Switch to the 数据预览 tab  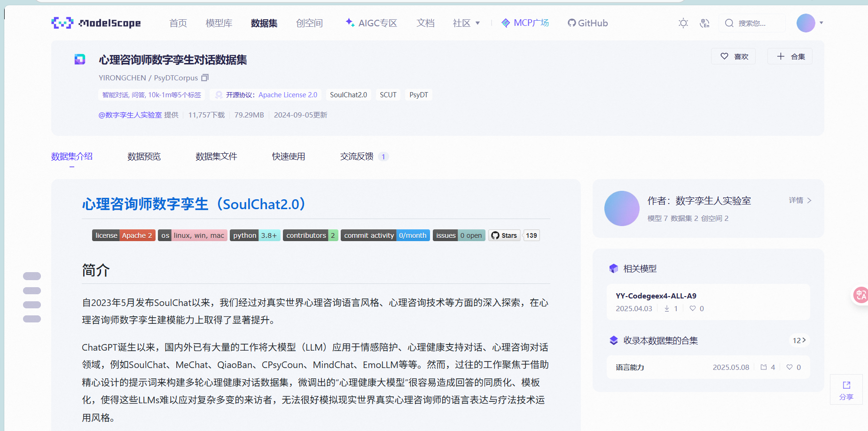tap(144, 157)
